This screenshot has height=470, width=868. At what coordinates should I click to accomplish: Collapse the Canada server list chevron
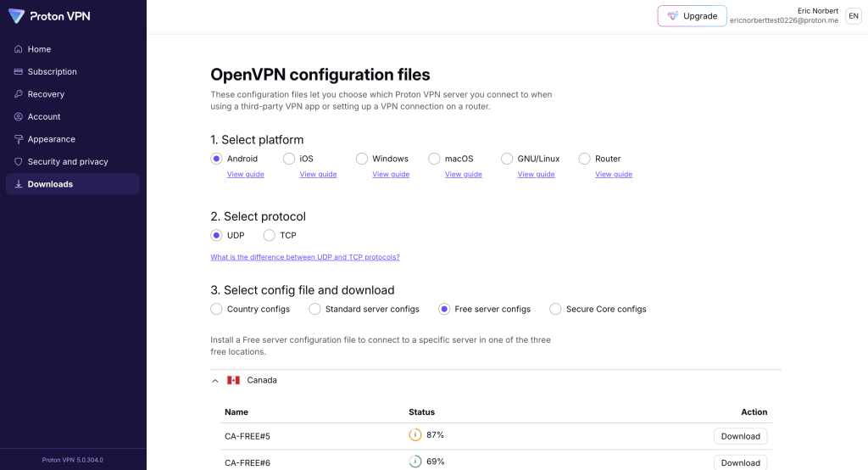click(215, 381)
